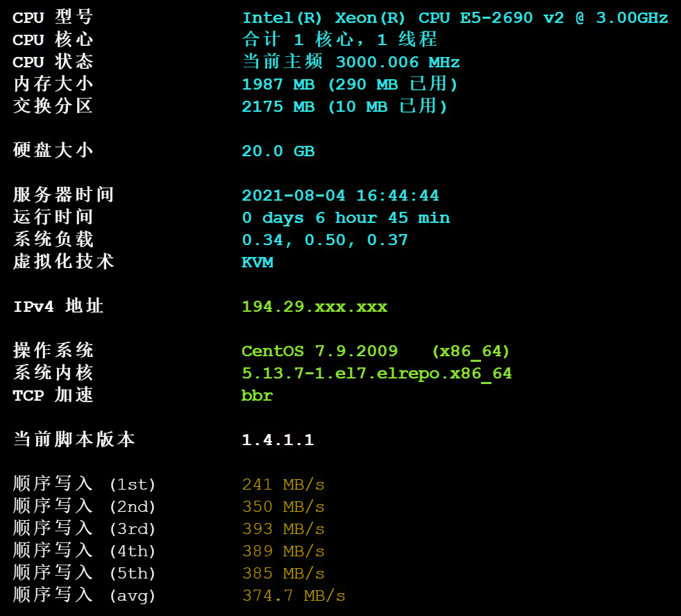Viewport: 681px width, 616px height.
Task: Select the 3rd sequential write 393 MB/s
Action: [x=283, y=528]
